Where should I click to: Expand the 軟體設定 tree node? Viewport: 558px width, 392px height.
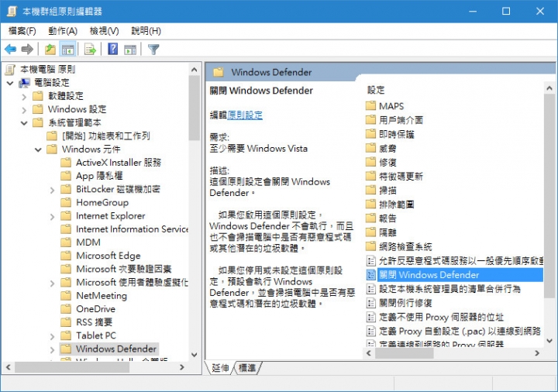tap(24, 97)
